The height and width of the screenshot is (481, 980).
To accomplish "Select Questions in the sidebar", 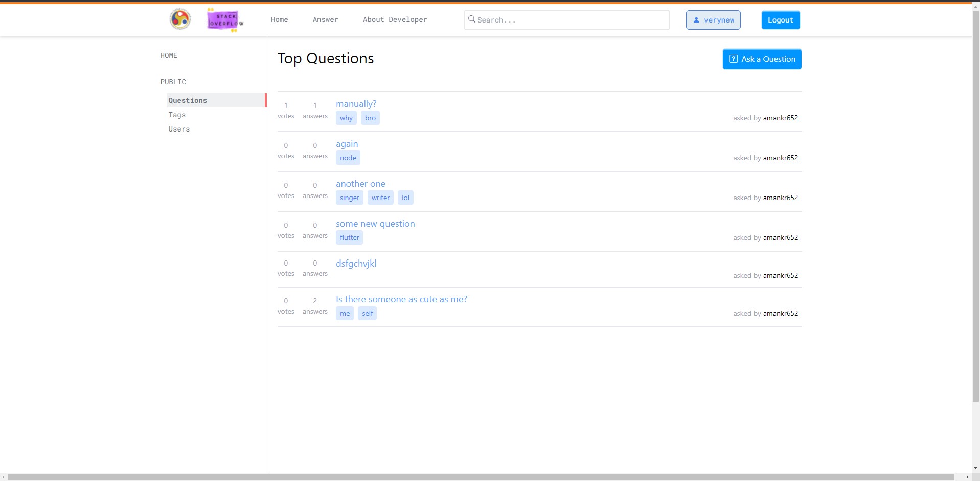I will pos(187,100).
